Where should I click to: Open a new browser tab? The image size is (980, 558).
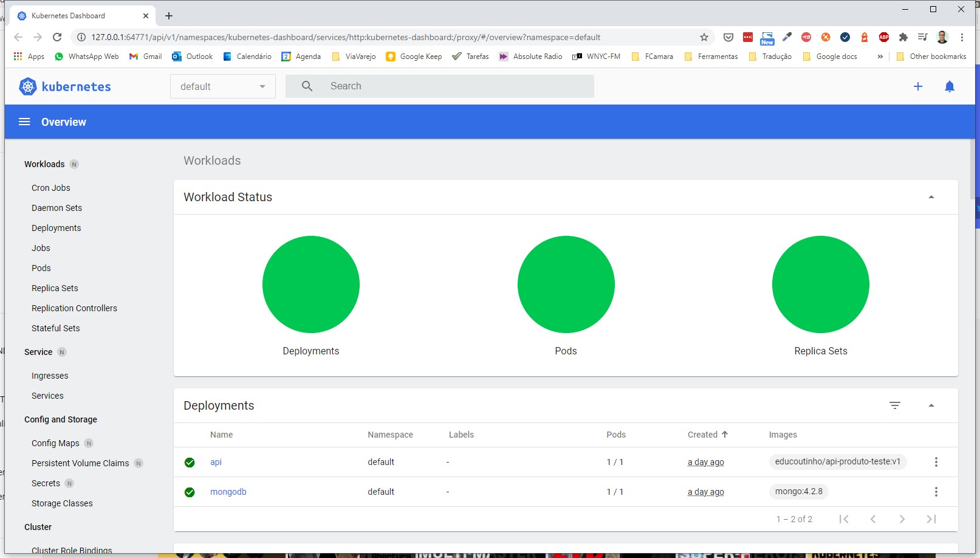(169, 16)
